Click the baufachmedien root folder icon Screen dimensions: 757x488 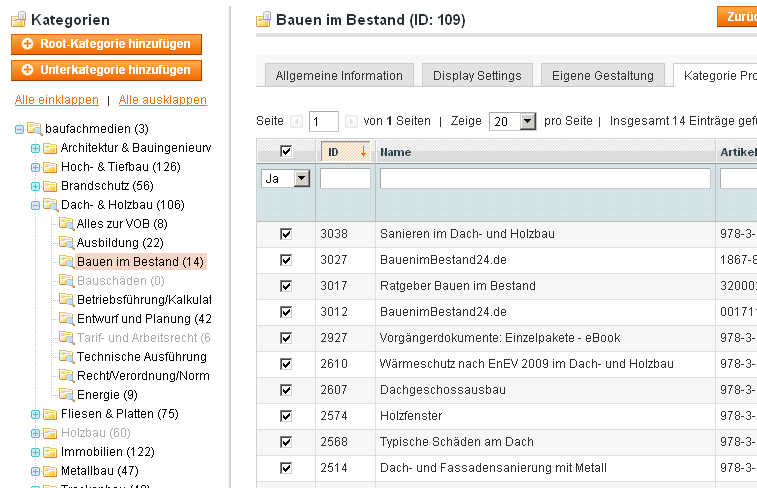pyautogui.click(x=34, y=129)
